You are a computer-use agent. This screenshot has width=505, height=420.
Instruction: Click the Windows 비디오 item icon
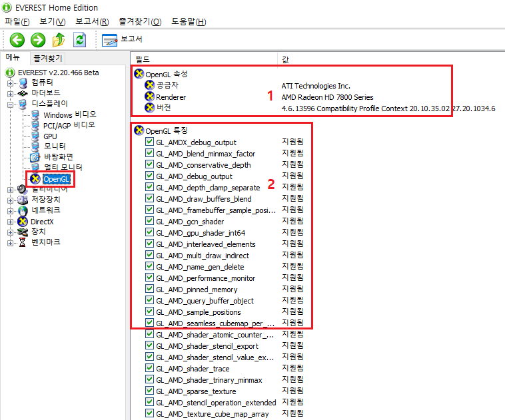[35, 114]
